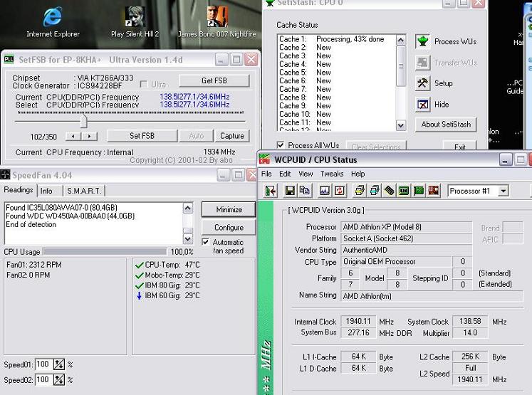Click the WCPUID CPU title bar icon
This screenshot has height=395, width=532.
pos(264,159)
